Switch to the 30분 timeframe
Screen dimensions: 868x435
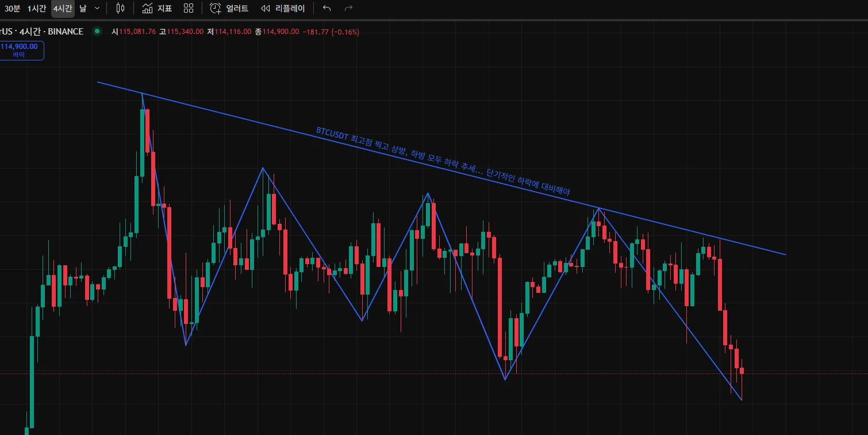click(x=12, y=9)
